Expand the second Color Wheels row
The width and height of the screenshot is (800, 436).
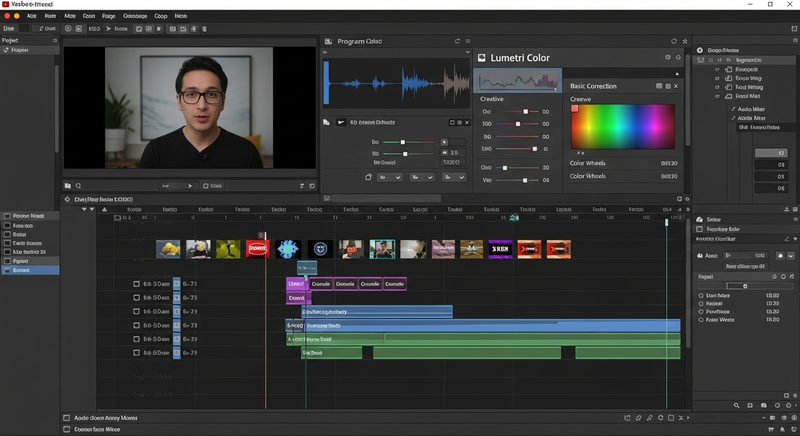623,176
